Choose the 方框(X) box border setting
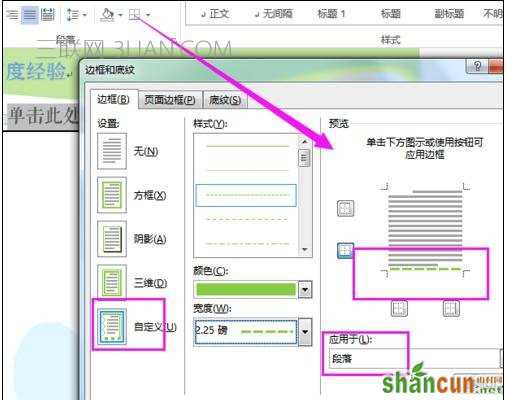This screenshot has width=507, height=400. (x=112, y=195)
